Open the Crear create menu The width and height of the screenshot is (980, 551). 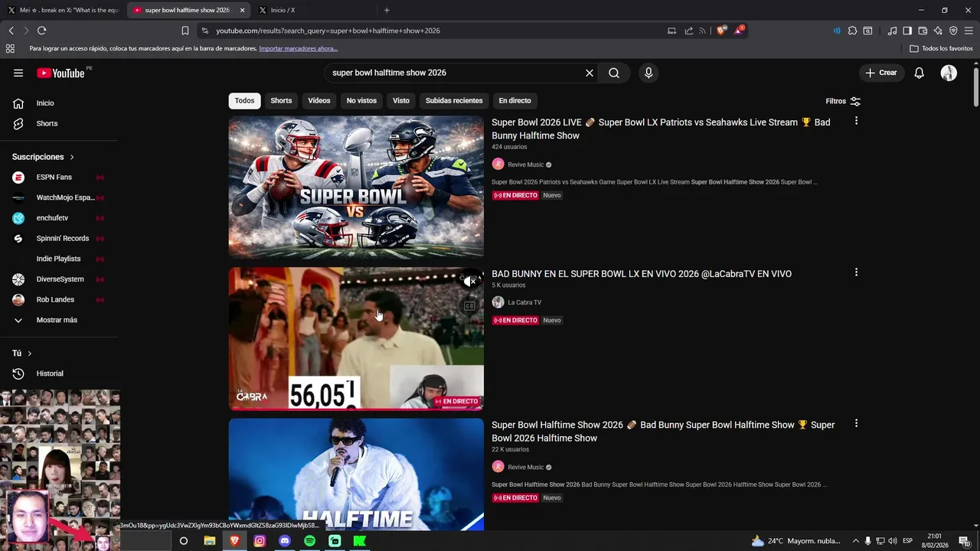(x=881, y=73)
